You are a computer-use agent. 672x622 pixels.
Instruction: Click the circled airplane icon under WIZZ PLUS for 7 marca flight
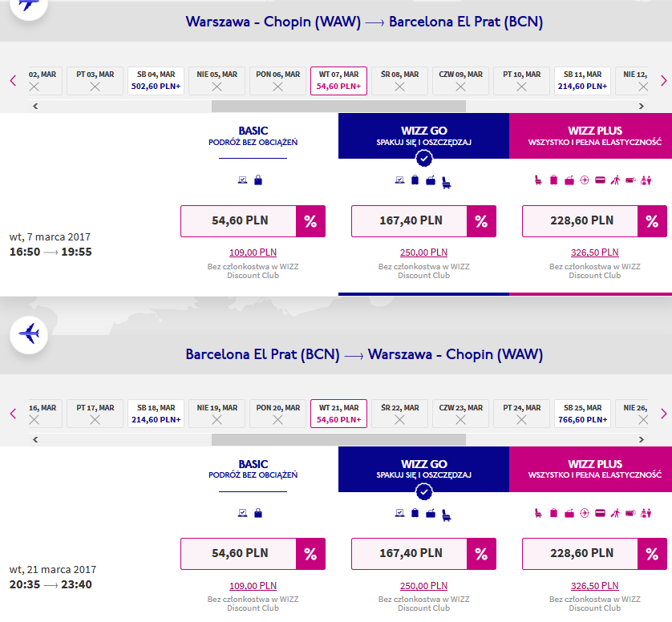[x=585, y=180]
